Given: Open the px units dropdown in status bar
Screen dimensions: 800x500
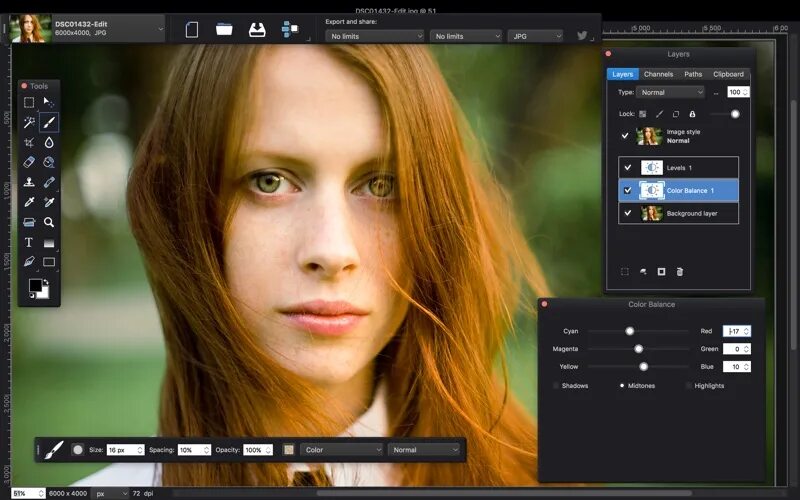Looking at the screenshot, I should coord(110,493).
